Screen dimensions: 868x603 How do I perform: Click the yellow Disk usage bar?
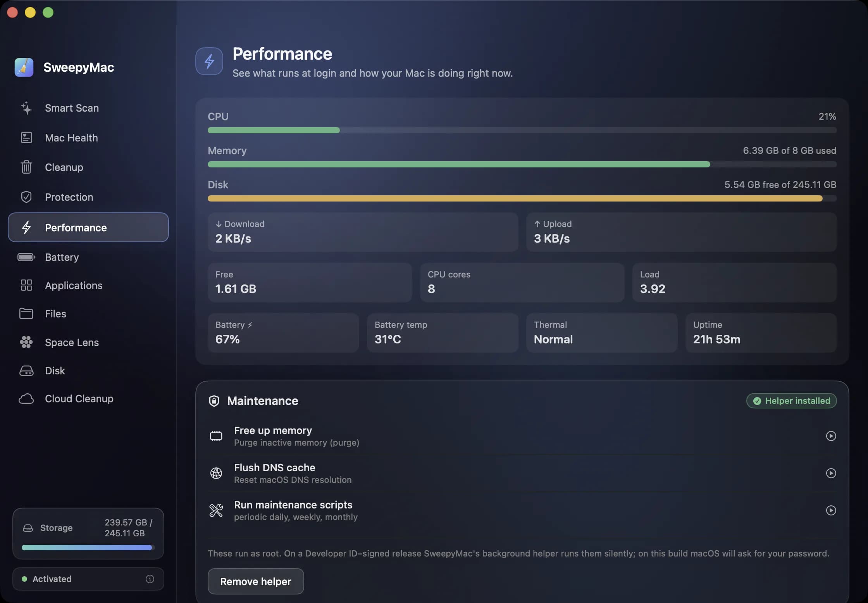tap(522, 198)
